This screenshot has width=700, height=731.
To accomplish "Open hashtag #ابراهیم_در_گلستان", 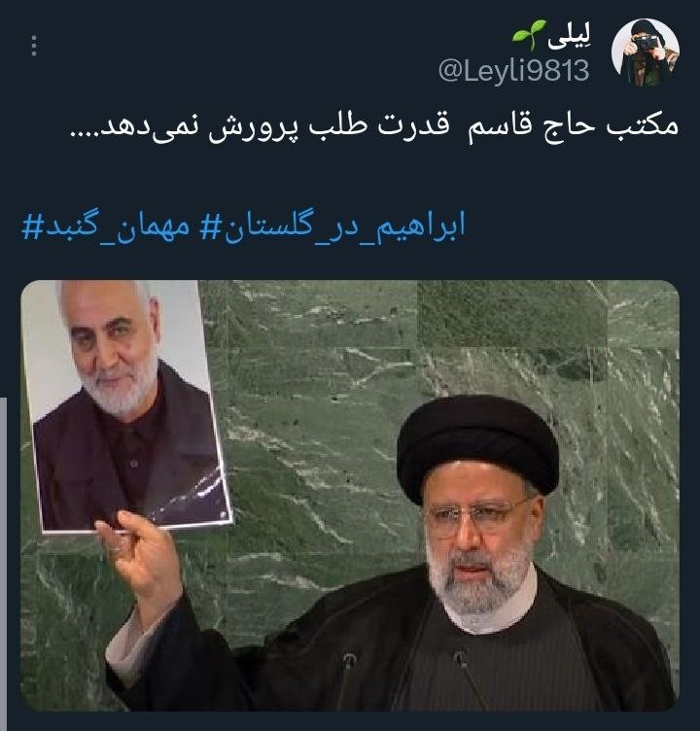I will pos(332,226).
